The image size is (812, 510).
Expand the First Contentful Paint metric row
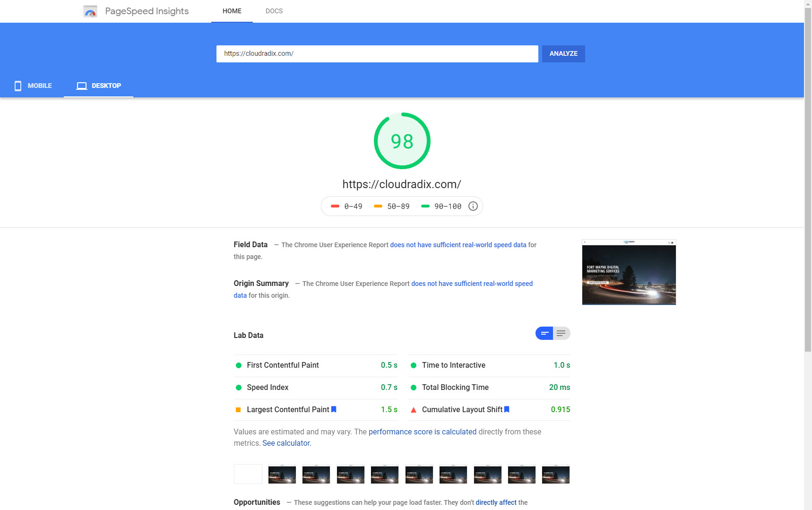point(316,365)
